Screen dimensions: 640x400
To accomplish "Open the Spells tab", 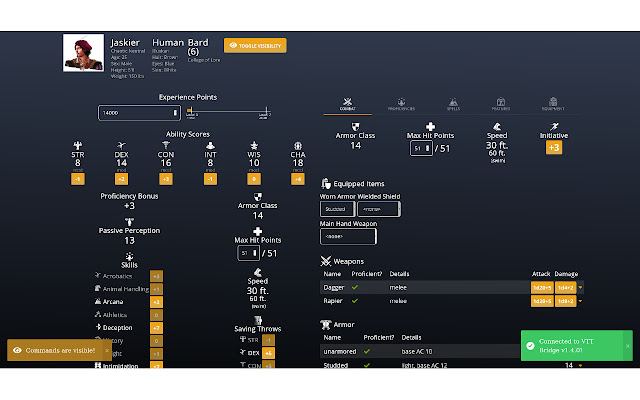I will [x=453, y=104].
